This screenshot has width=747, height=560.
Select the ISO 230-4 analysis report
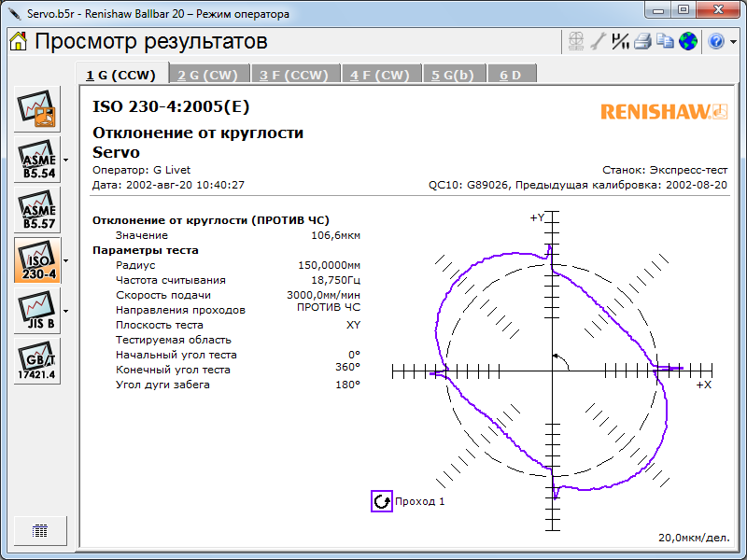click(37, 260)
